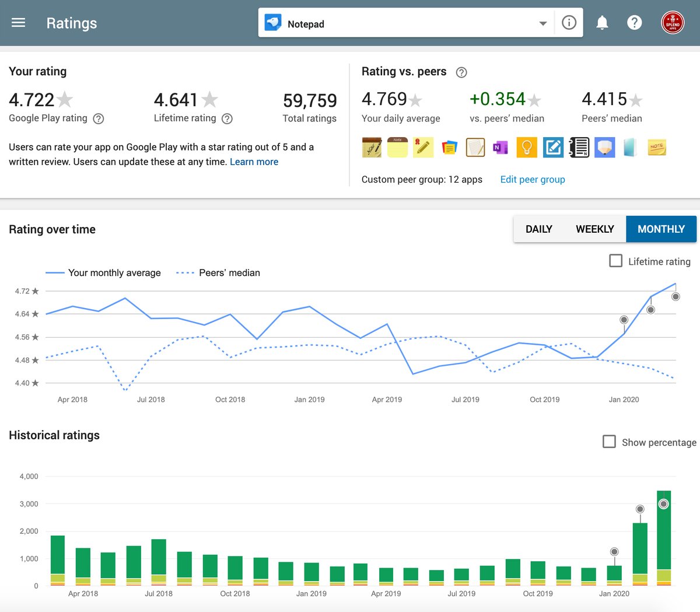Select the brown notebook with pen peer app

point(372,148)
